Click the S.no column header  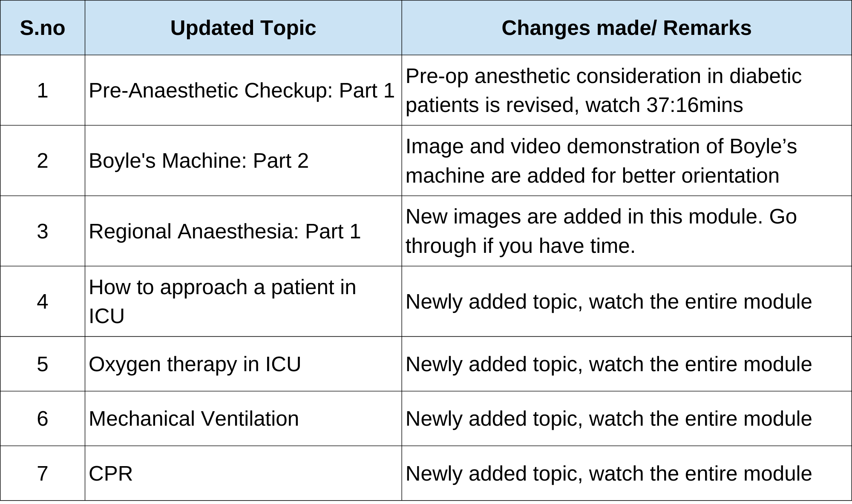pyautogui.click(x=43, y=28)
